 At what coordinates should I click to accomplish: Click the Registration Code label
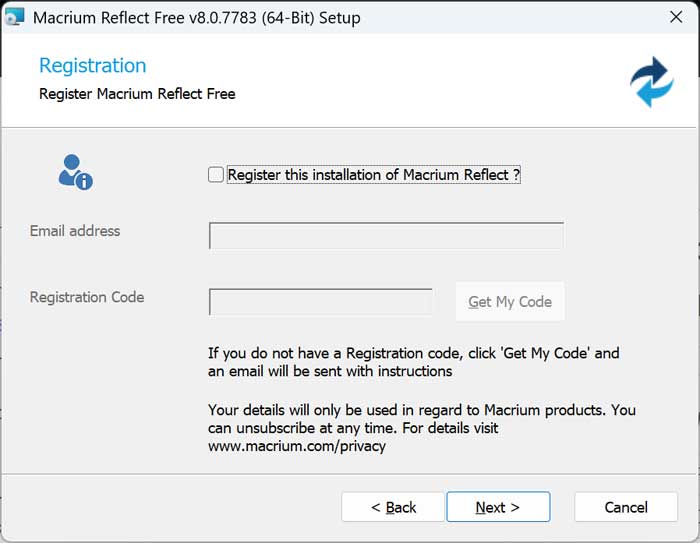tap(87, 297)
